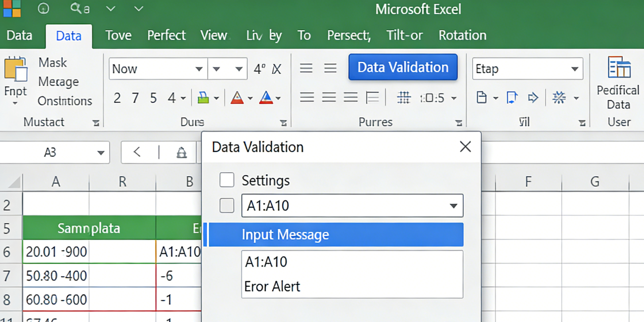This screenshot has height=322, width=644.
Task: Click column header F
Action: click(528, 182)
